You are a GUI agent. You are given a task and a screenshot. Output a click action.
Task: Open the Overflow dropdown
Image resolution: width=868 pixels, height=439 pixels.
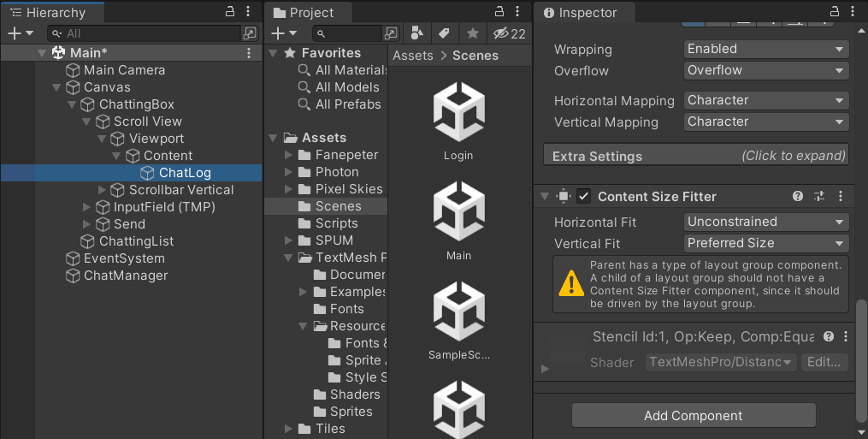(x=766, y=70)
